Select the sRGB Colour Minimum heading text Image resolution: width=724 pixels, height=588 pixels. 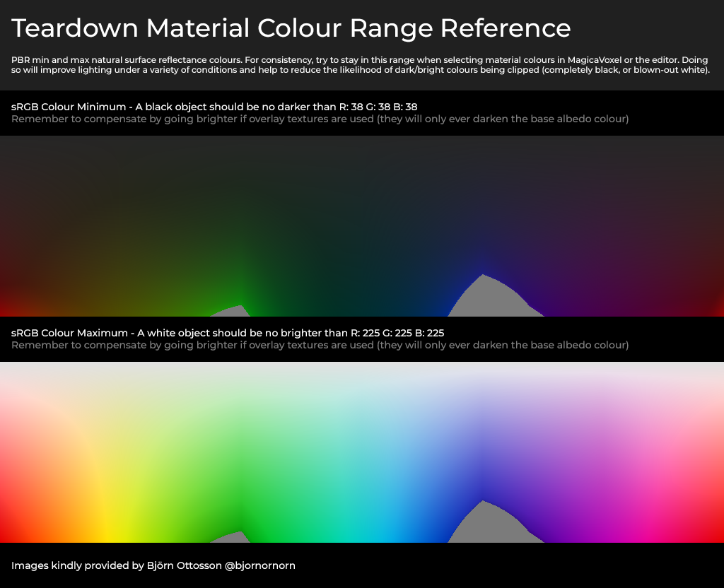214,107
